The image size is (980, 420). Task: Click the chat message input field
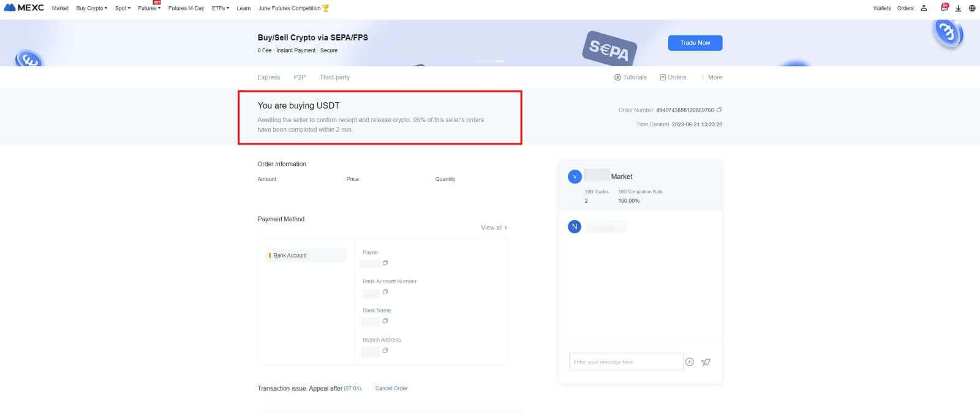pyautogui.click(x=625, y=362)
